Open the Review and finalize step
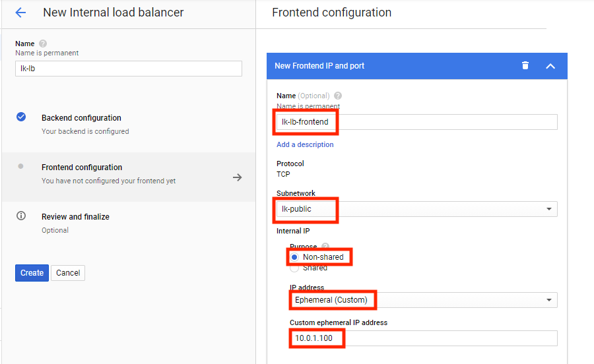Image resolution: width=594 pixels, height=364 pixels. [75, 217]
